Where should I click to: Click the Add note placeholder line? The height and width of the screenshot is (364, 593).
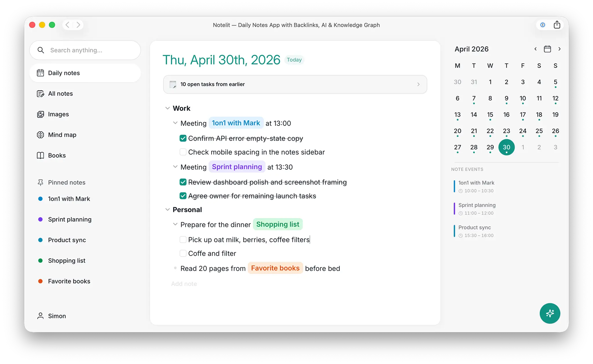[x=184, y=284]
